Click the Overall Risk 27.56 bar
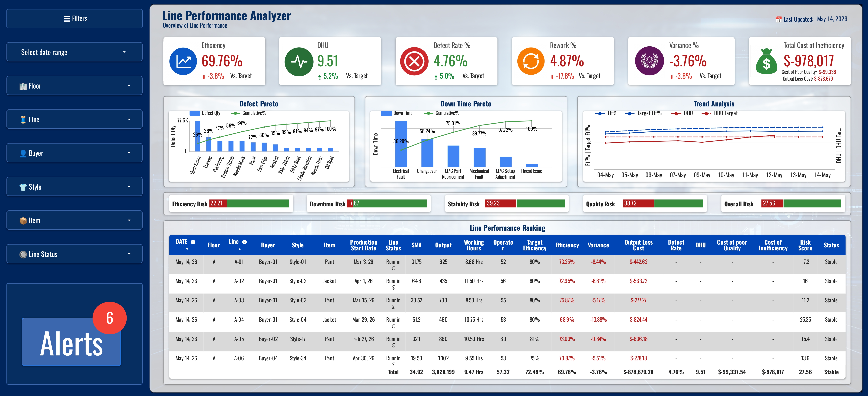Viewport: 868px width, 396px height. click(x=801, y=204)
